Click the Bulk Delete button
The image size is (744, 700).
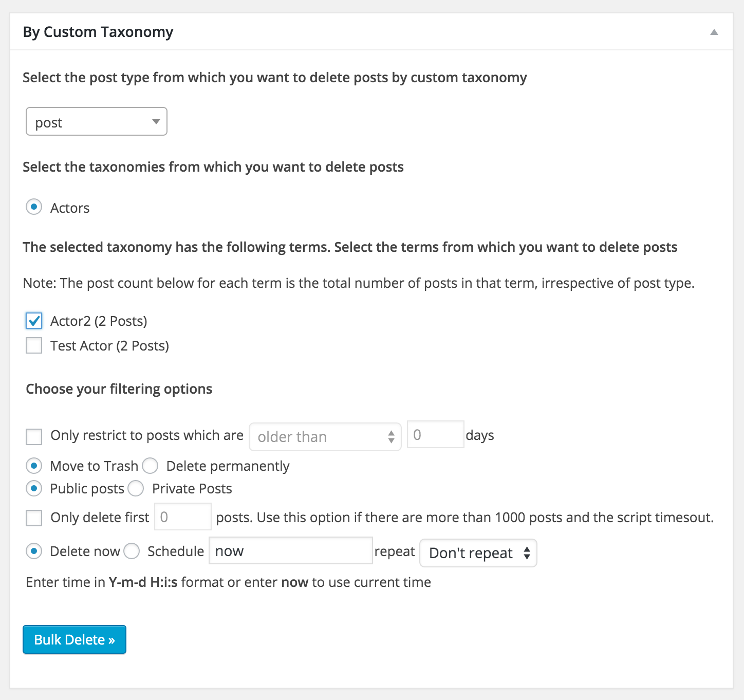coord(75,639)
